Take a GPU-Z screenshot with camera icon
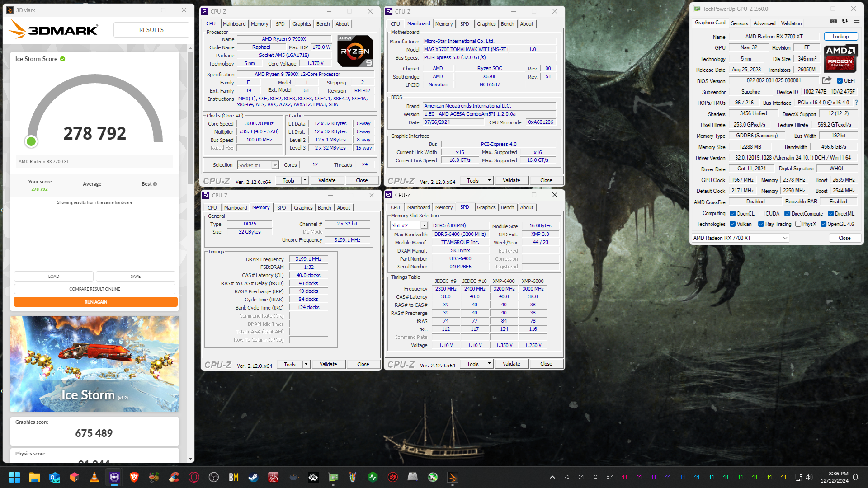This screenshot has height=488, width=868. pos(833,21)
